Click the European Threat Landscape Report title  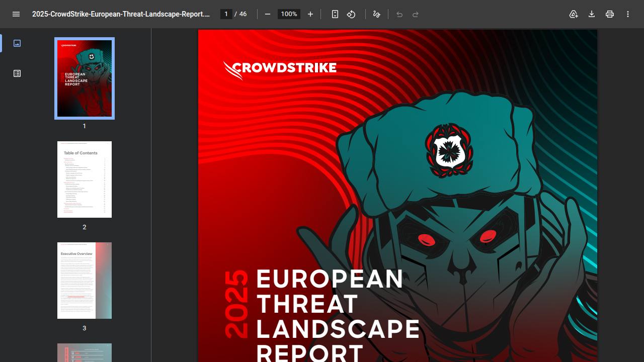(x=338, y=315)
